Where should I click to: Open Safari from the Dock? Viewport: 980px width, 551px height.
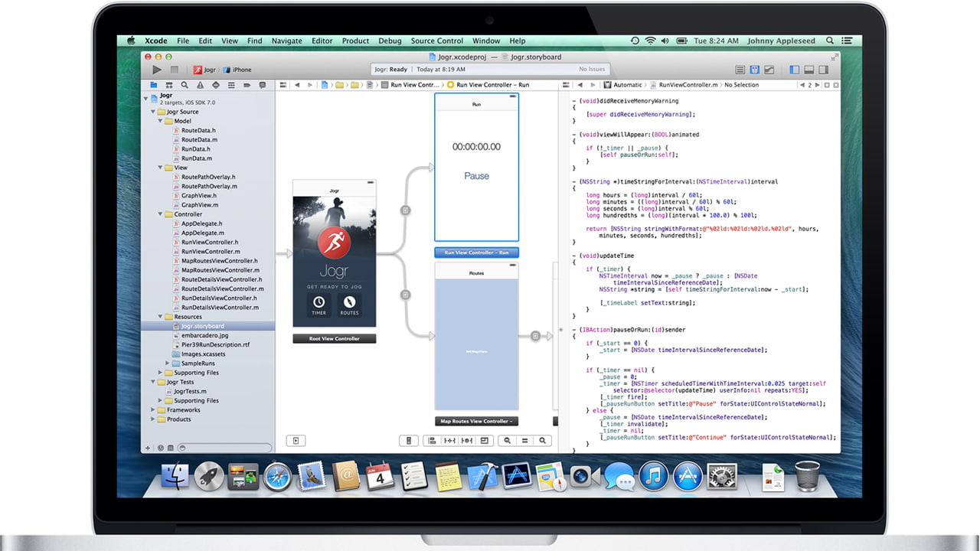click(277, 477)
